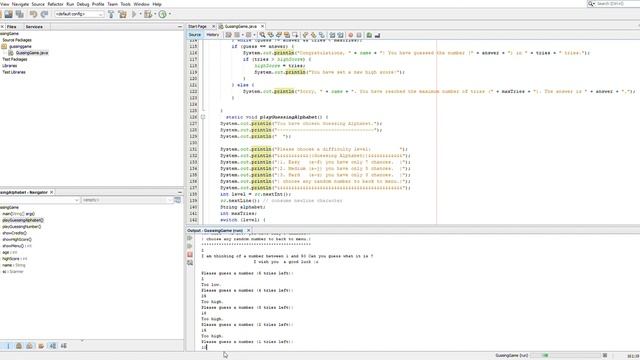Viewport: 640px width, 360px height.
Task: Open the Navigator empty filter dropdown
Action: tap(127, 200)
